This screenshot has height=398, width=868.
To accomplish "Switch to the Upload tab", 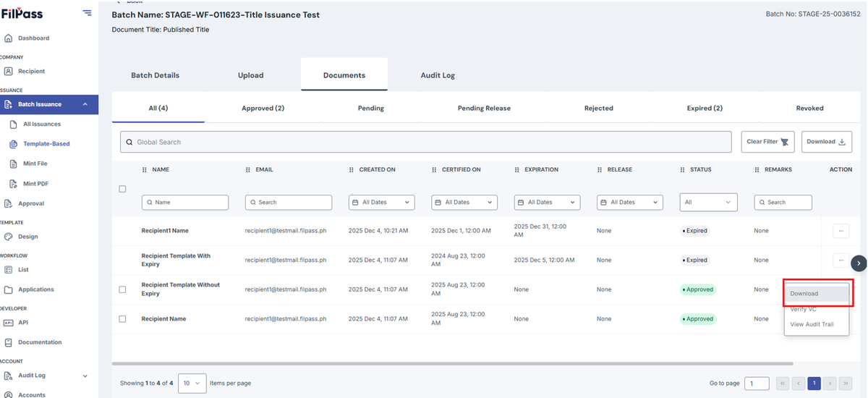I will pyautogui.click(x=251, y=75).
